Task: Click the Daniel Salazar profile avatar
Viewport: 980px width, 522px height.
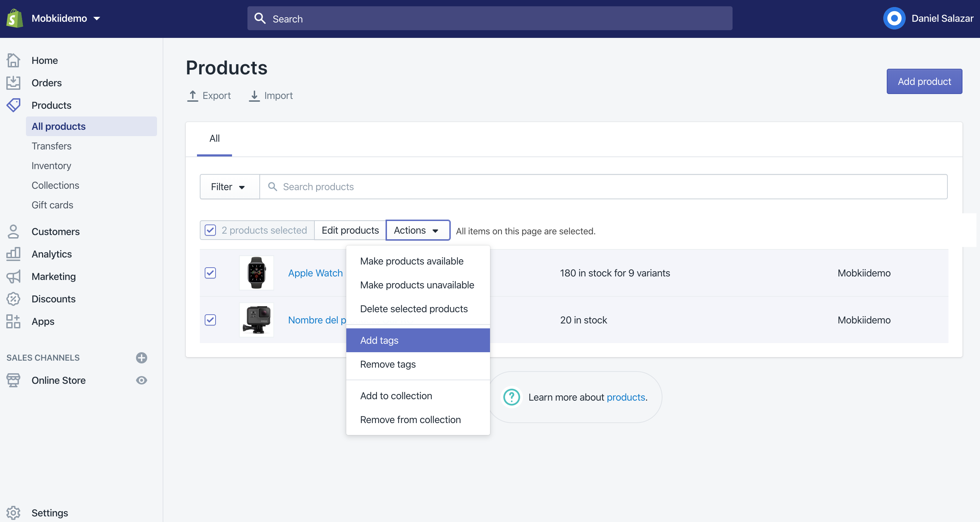Action: click(x=894, y=18)
